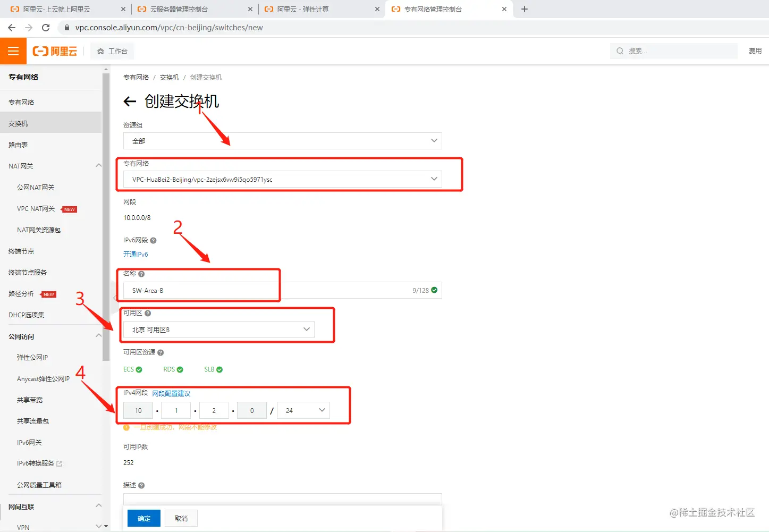769x532 pixels.
Task: Click the third IPv4 octet field
Action: click(x=214, y=410)
